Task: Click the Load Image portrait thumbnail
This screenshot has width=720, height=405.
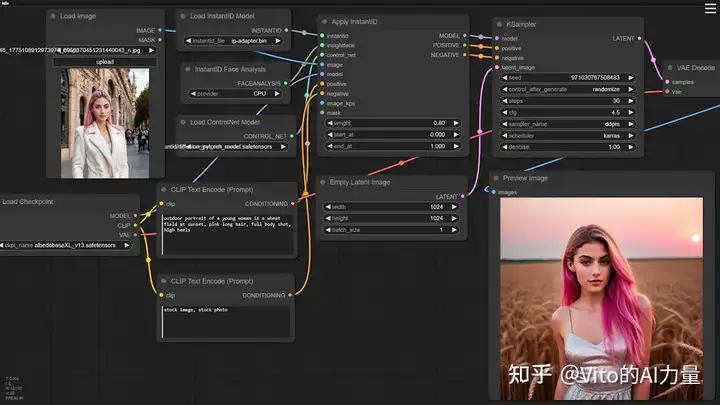Action: tap(105, 123)
